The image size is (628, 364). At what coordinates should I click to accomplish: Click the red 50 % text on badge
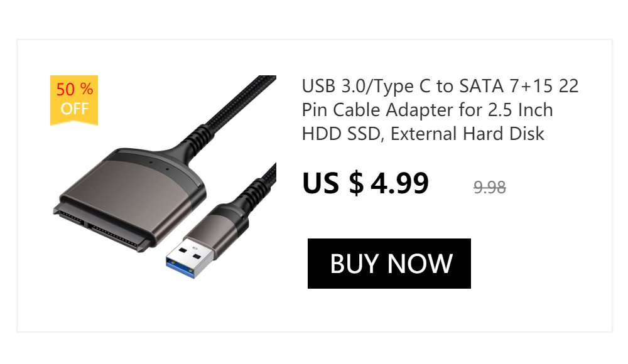[x=75, y=89]
